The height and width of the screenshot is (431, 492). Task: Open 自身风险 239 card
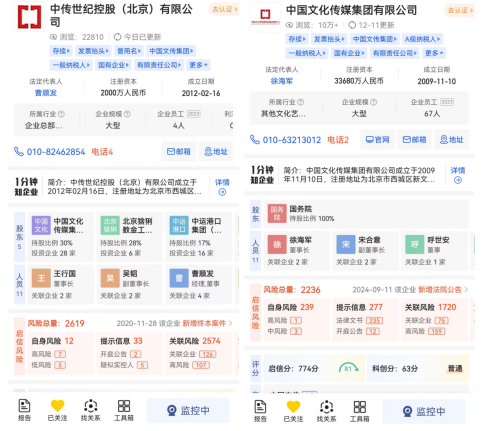[297, 320]
